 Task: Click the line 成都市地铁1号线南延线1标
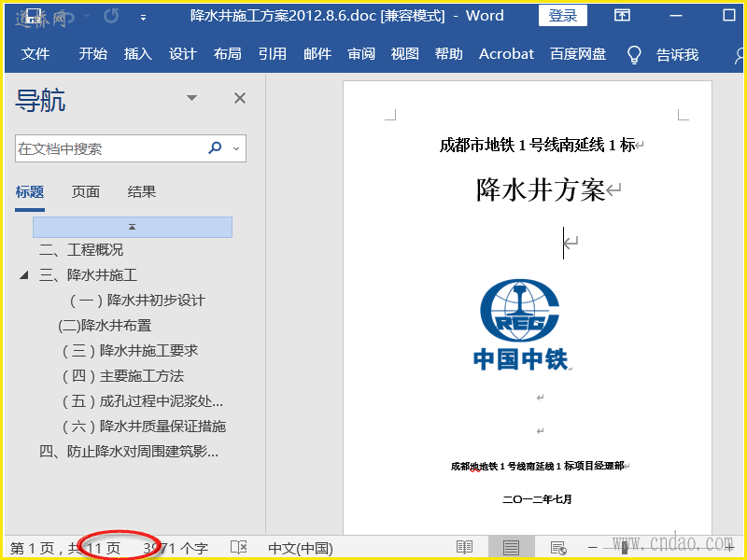(x=537, y=145)
